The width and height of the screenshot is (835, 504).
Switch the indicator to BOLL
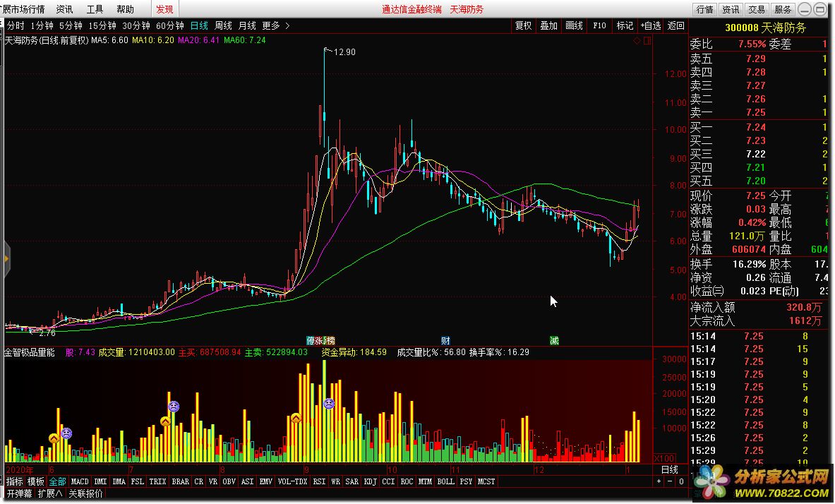point(445,481)
